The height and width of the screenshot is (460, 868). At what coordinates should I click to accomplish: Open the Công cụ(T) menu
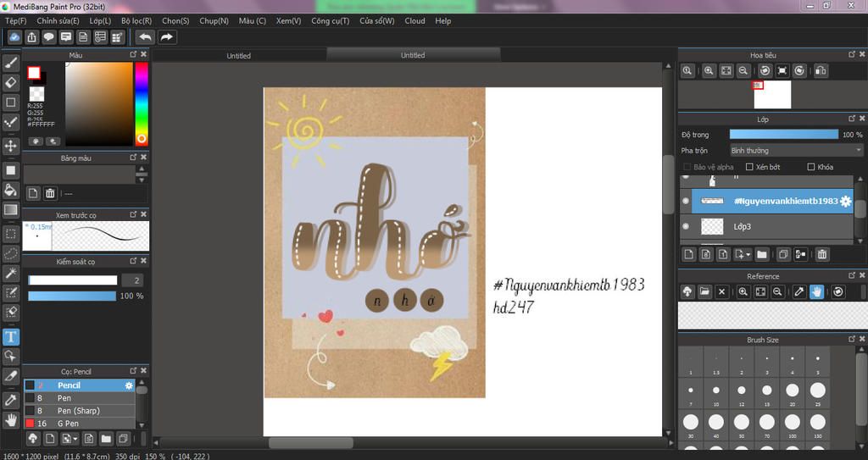[331, 20]
